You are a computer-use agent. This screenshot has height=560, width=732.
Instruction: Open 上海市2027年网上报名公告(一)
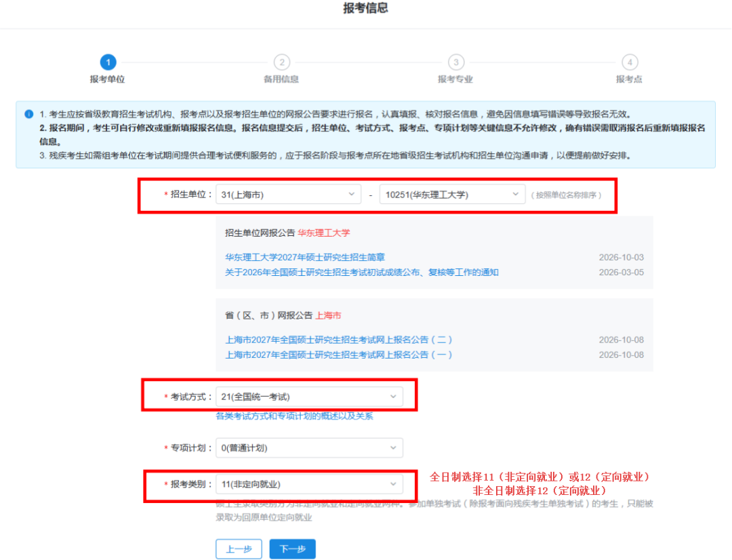coord(339,355)
